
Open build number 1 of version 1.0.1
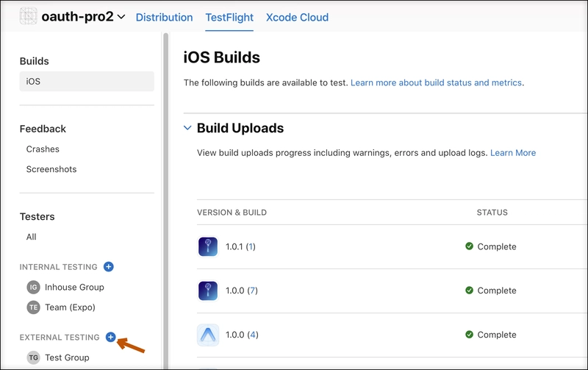point(251,246)
